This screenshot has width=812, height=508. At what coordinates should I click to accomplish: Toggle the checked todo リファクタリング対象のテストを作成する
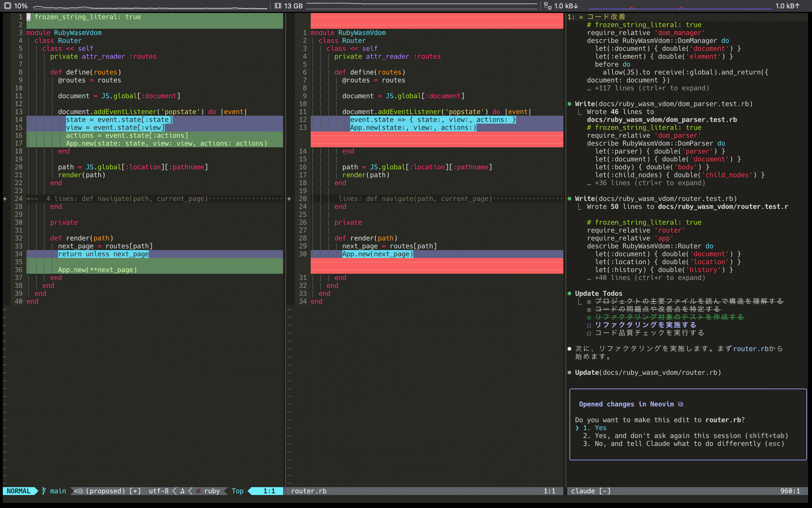coord(589,317)
